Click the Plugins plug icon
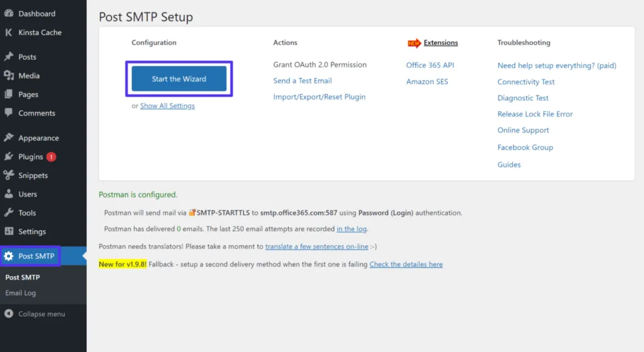644x352 pixels. (9, 157)
